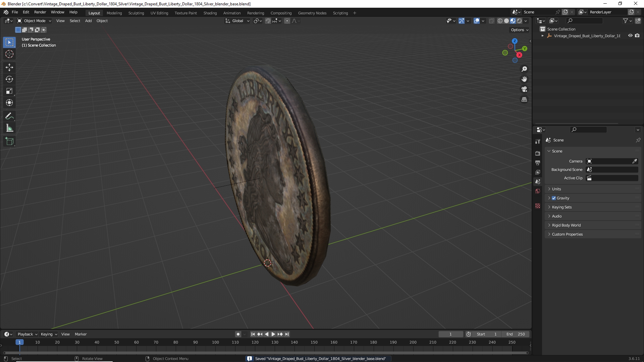The height and width of the screenshot is (362, 644).
Task: Switch to material preview shading
Action: pos(513,21)
